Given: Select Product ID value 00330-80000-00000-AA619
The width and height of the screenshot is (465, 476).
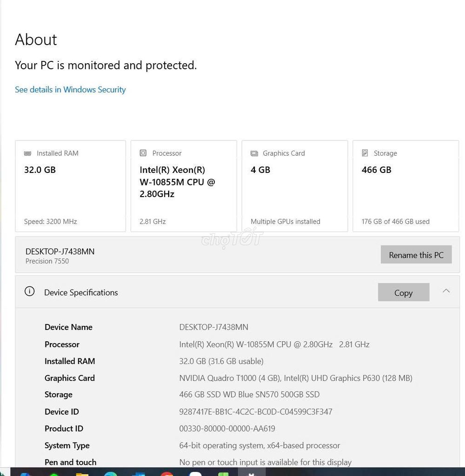Looking at the screenshot, I should (227, 428).
